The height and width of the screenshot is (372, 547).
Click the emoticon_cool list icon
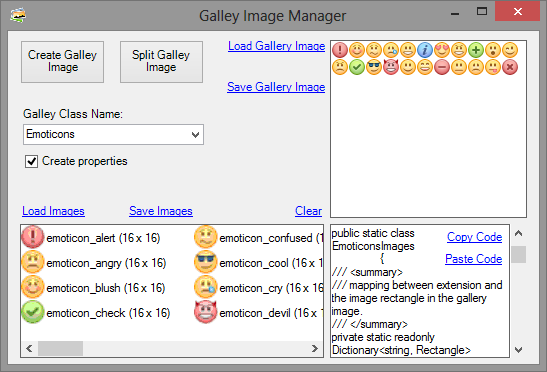(205, 262)
